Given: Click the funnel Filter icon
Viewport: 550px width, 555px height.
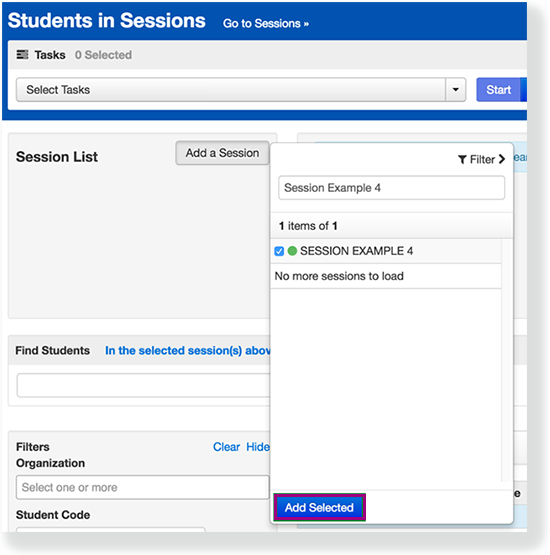Looking at the screenshot, I should (462, 160).
